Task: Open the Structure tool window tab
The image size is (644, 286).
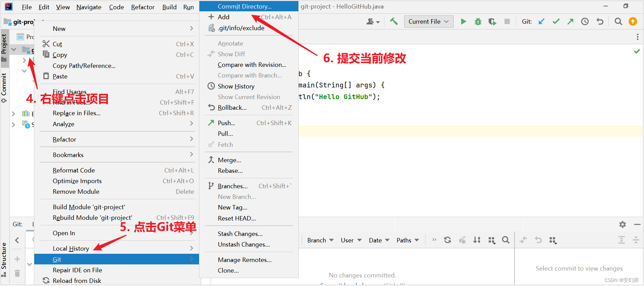Action: 4,259
